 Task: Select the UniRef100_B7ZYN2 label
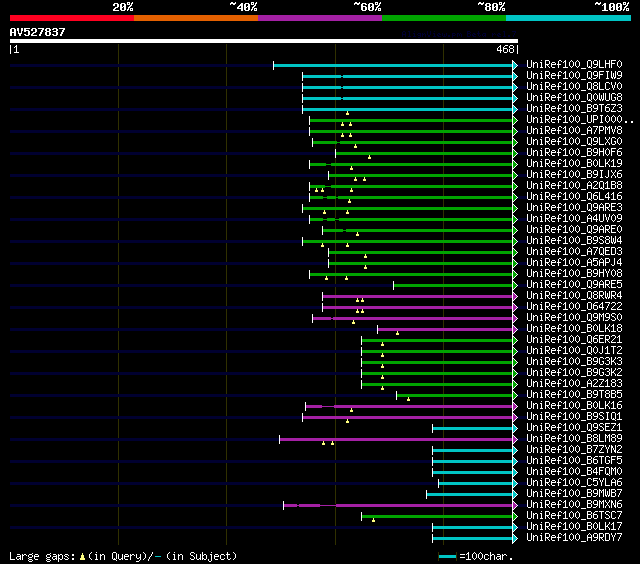tap(574, 450)
